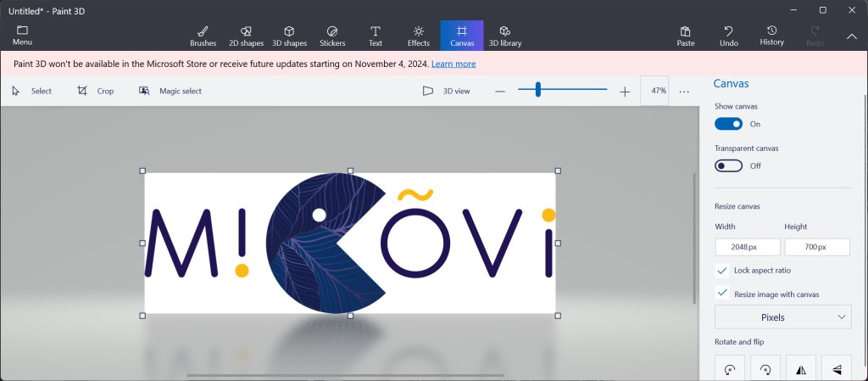Click the bottom-right canvas resize handle
The image size is (868, 381).
[558, 316]
